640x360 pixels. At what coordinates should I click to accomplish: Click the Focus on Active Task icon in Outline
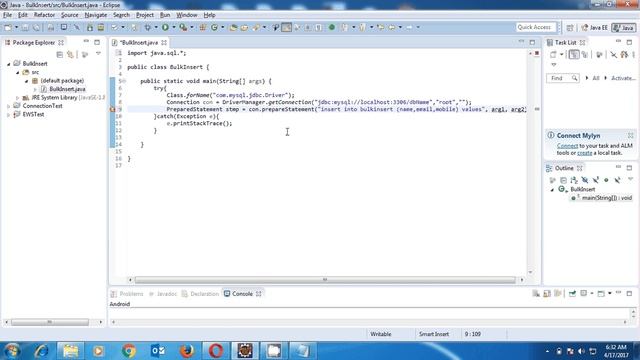[552, 180]
